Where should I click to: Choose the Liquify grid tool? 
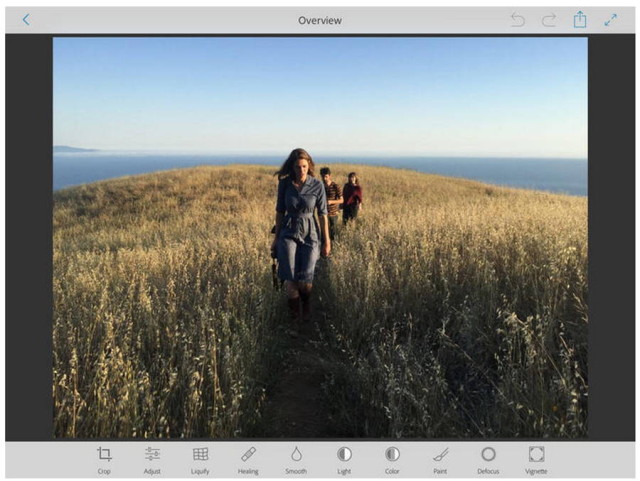coord(200,454)
